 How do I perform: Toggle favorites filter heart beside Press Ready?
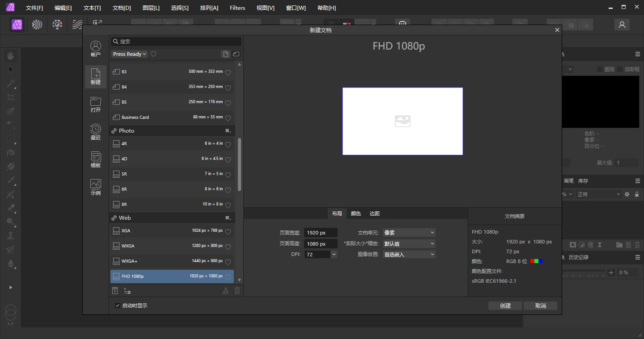[x=153, y=54]
